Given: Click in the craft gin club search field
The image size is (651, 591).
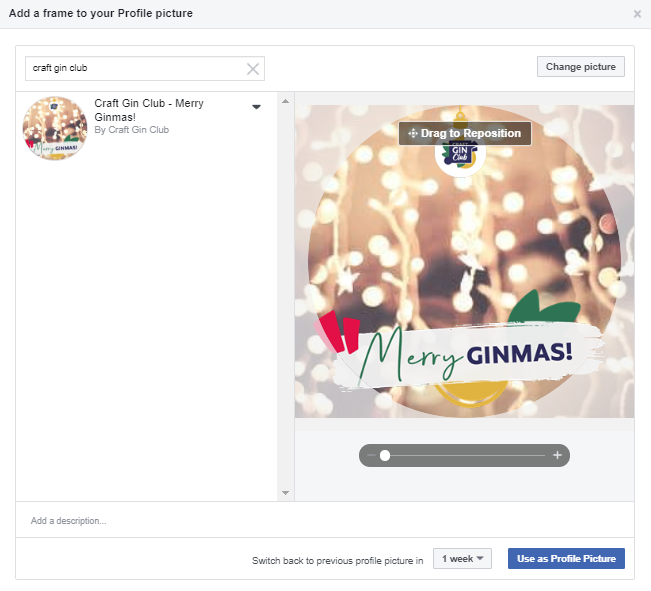Looking at the screenshot, I should (137, 69).
